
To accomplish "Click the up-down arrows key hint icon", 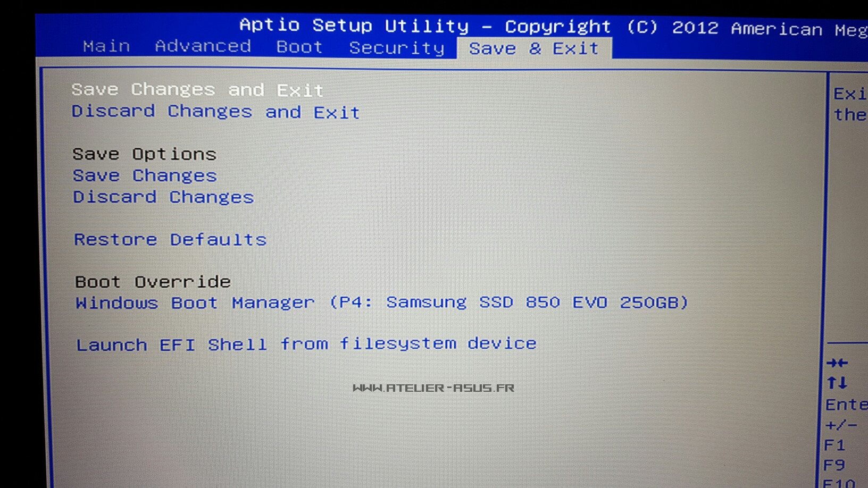I will (837, 383).
